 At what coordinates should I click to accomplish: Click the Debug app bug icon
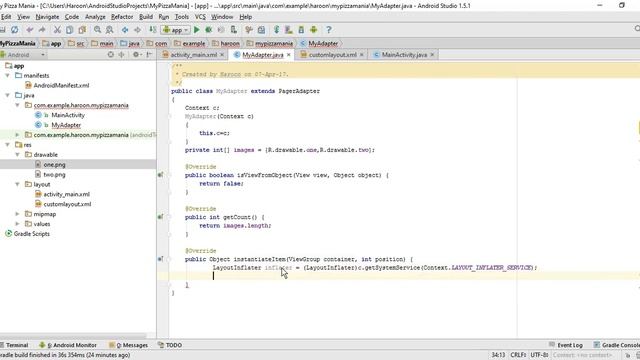click(209, 30)
